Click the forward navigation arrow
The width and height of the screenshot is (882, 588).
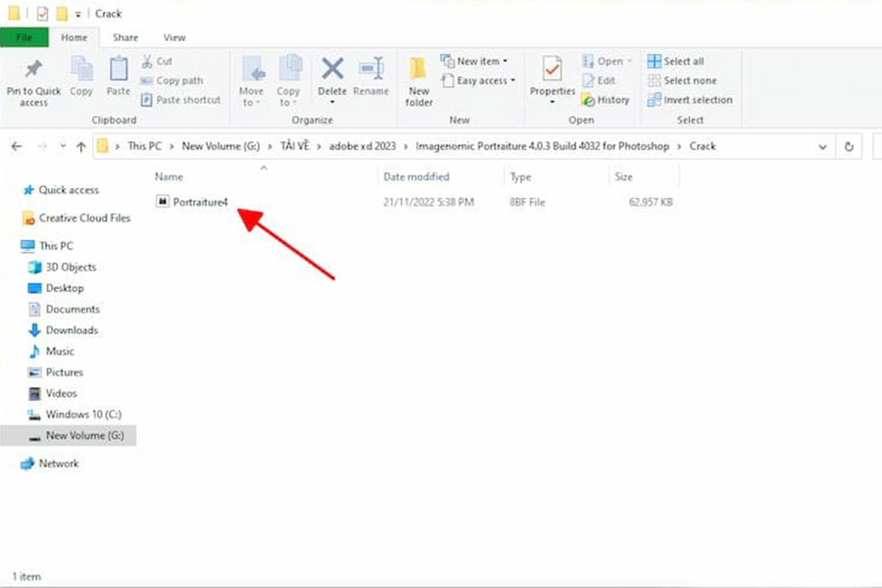pyautogui.click(x=42, y=146)
